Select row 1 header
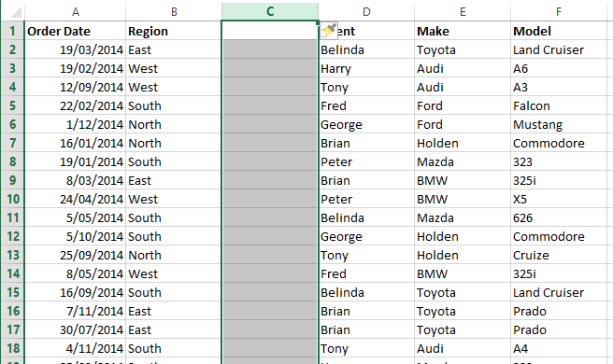This screenshot has width=613, height=364. click(12, 31)
